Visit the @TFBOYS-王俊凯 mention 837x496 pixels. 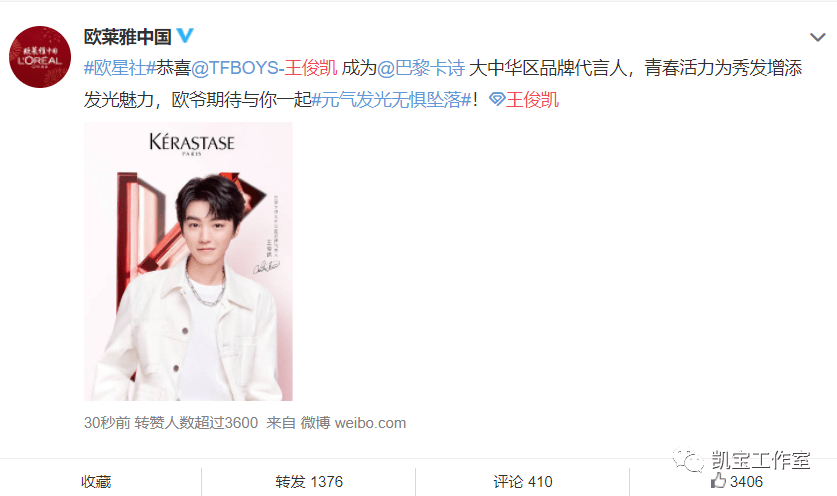pyautogui.click(x=264, y=68)
